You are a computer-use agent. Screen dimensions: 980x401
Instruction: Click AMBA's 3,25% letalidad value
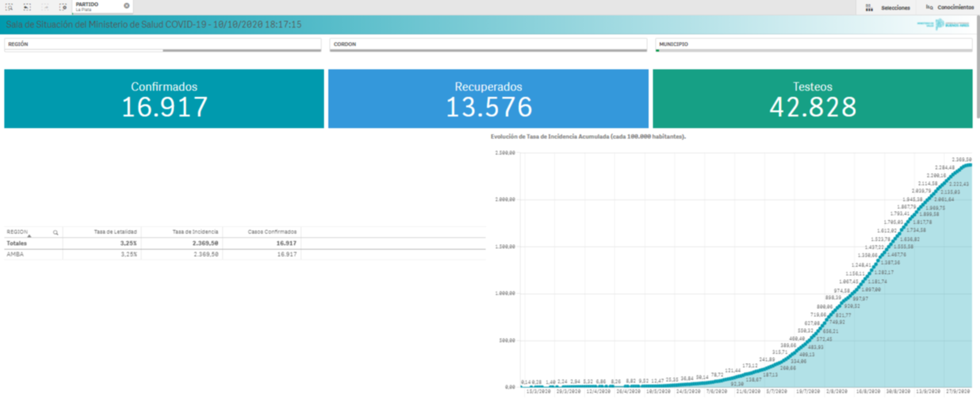point(129,254)
